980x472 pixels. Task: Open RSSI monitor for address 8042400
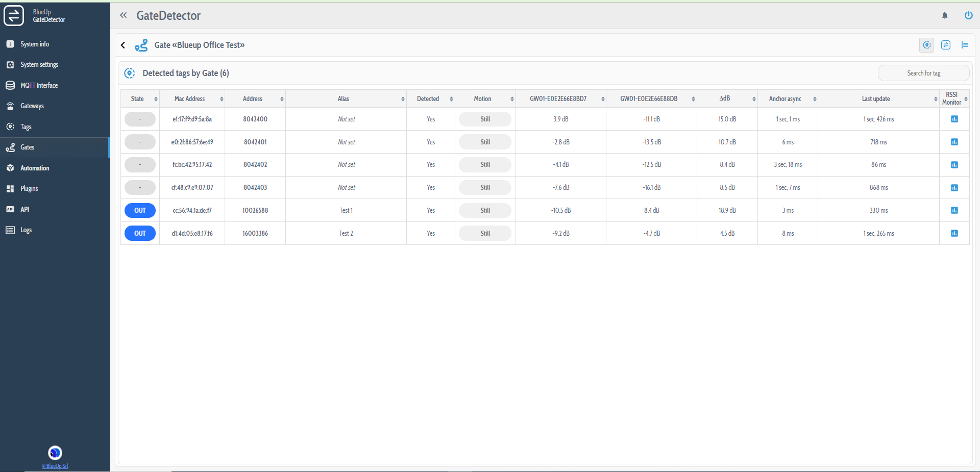pyautogui.click(x=954, y=119)
